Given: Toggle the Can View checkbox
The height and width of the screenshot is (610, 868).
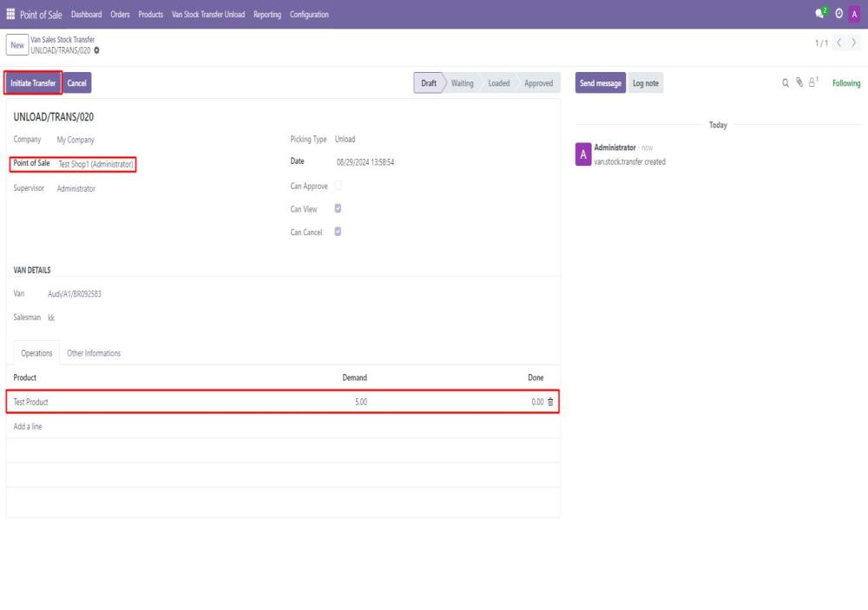Looking at the screenshot, I should [x=338, y=208].
